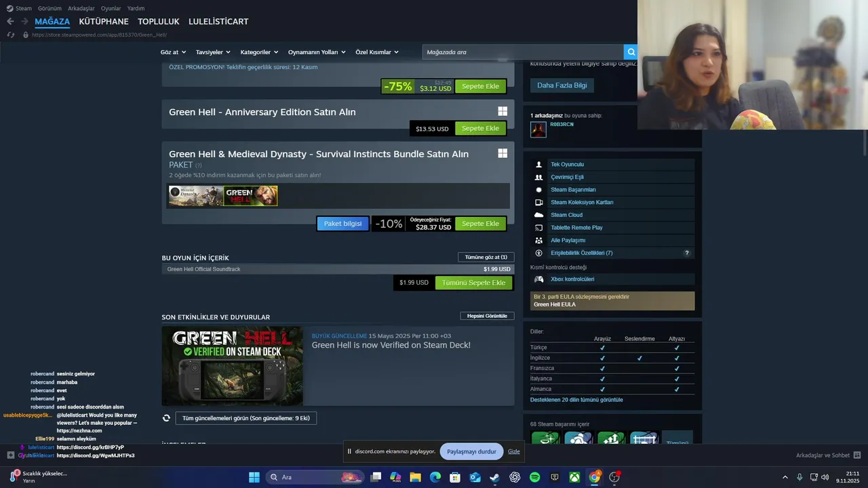Image resolution: width=868 pixels, height=488 pixels.
Task: Open Microsoft Edge from the taskbar
Action: pyautogui.click(x=435, y=477)
